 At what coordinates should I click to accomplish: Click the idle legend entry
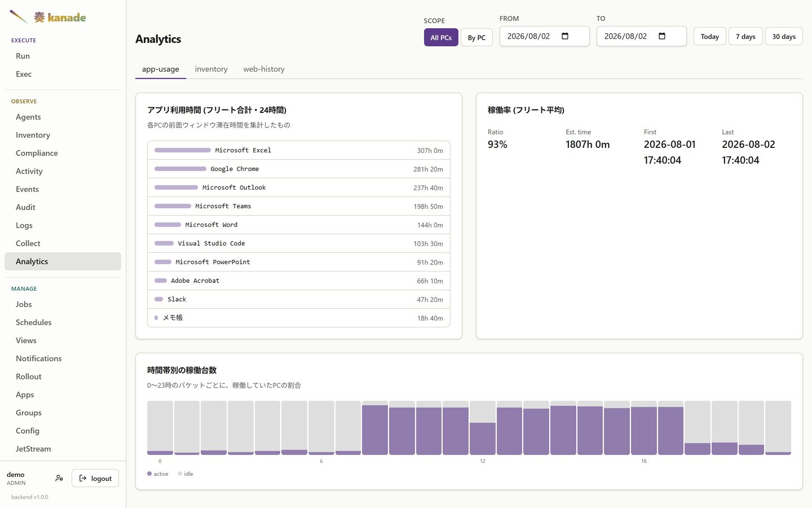pyautogui.click(x=186, y=474)
